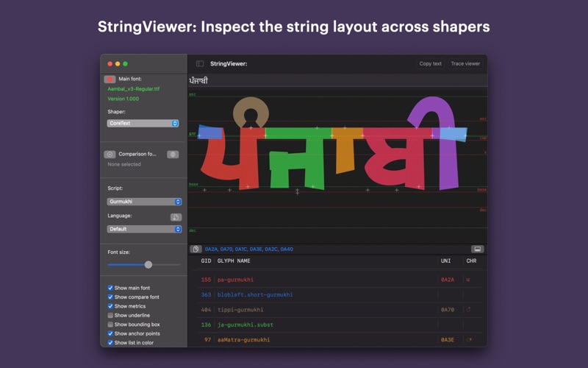Click the 0A2A value in UNI column
This screenshot has height=368, width=588.
[x=448, y=280]
